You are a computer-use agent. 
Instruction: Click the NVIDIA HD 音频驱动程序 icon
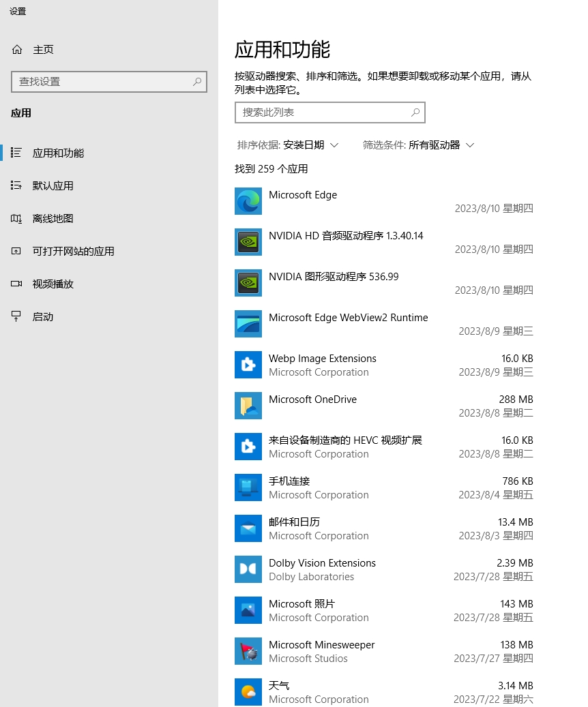pyautogui.click(x=248, y=242)
